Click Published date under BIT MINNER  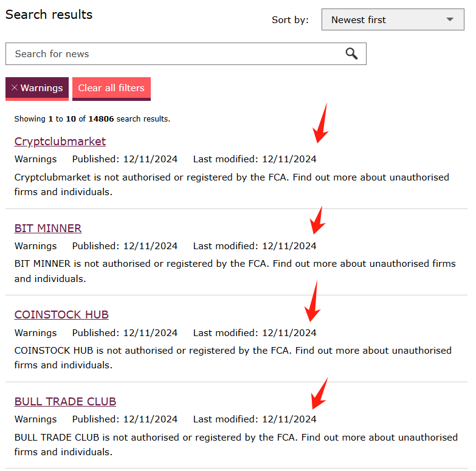[x=125, y=246]
